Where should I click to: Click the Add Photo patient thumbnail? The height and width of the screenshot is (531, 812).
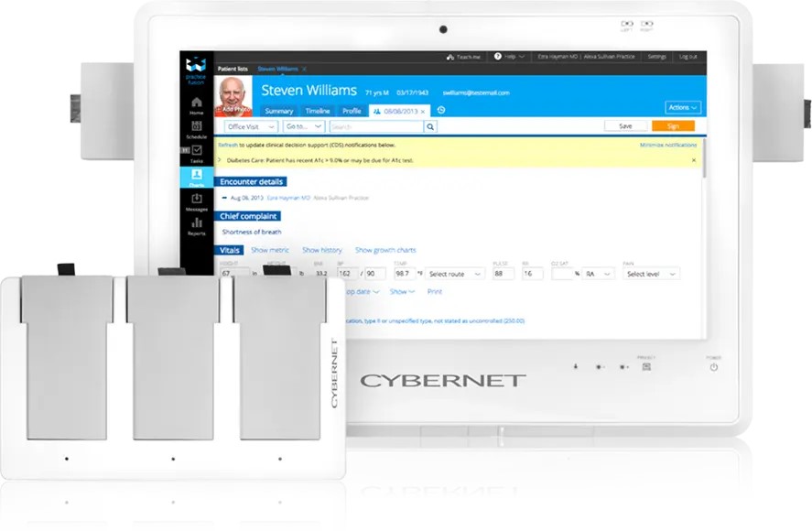tap(233, 97)
